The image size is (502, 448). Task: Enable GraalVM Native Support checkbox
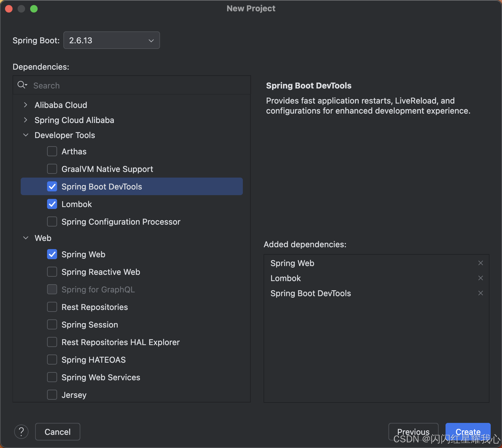(52, 169)
